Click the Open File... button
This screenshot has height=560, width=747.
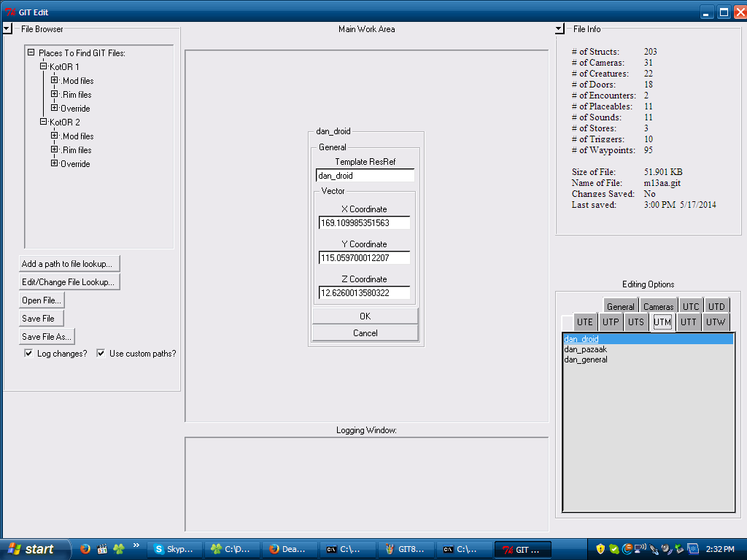[x=42, y=300]
